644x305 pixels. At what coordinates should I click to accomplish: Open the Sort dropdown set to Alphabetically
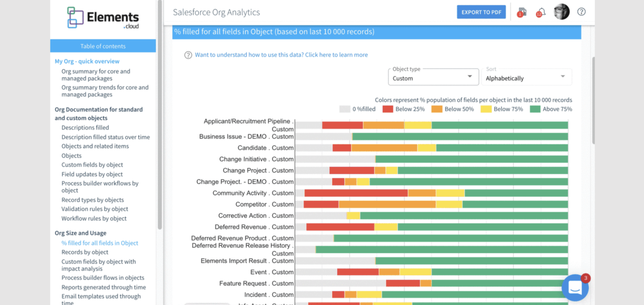(527, 78)
